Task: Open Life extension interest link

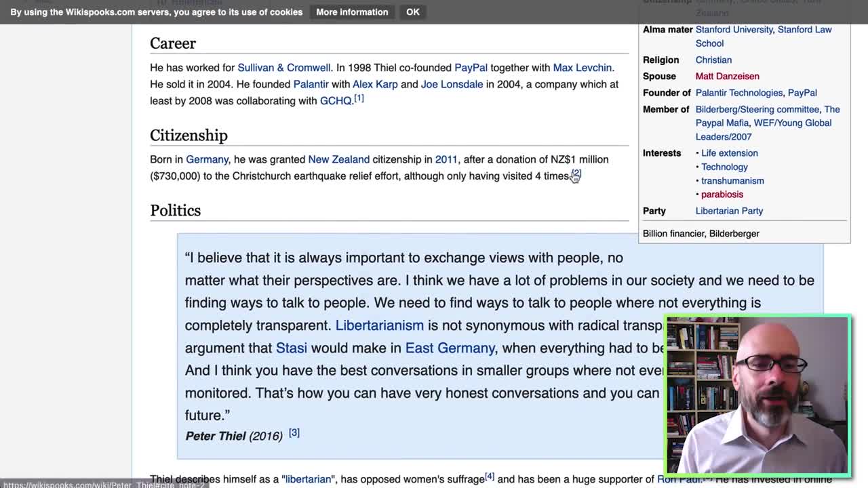Action: coord(729,153)
